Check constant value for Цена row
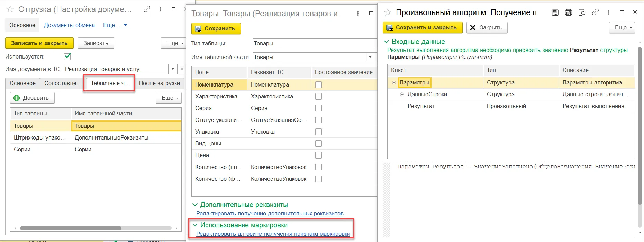 pos(319,155)
